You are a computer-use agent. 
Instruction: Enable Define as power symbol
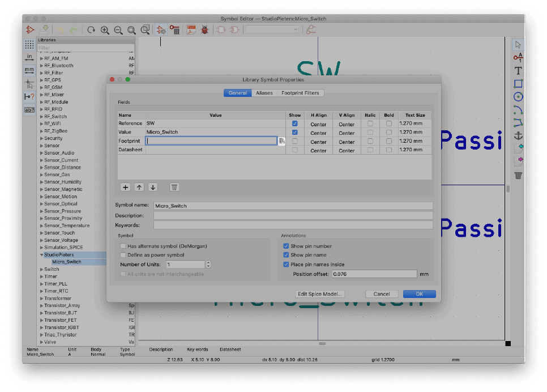123,255
